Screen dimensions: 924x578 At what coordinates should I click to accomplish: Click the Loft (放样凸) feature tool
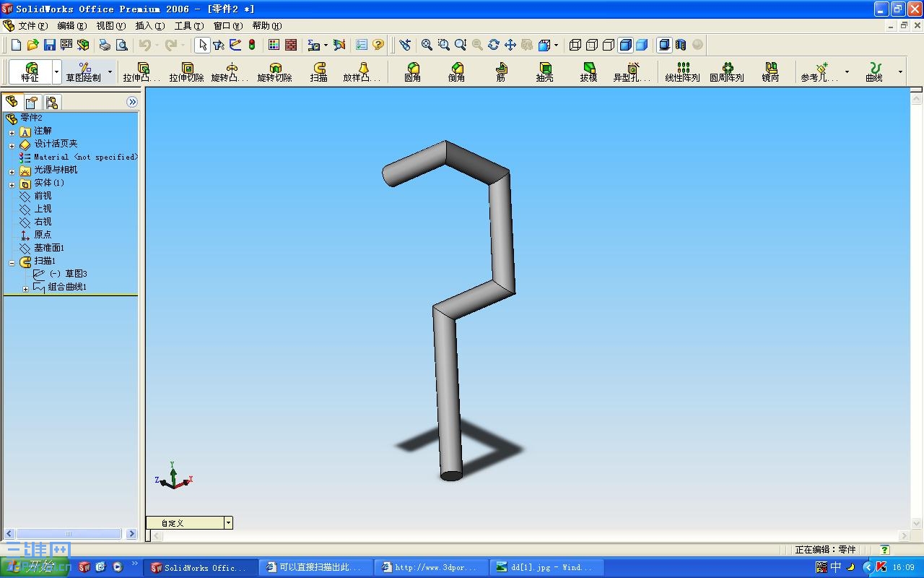click(362, 72)
